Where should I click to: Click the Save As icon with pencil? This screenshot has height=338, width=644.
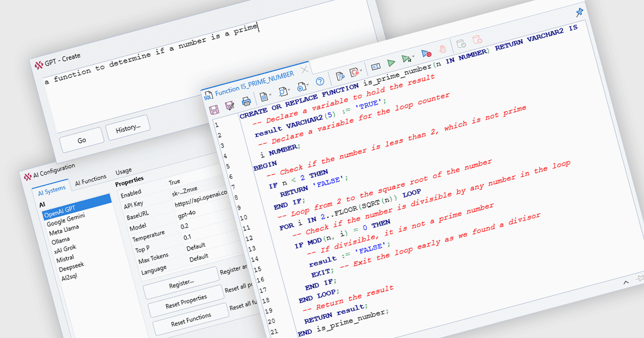pyautogui.click(x=230, y=105)
